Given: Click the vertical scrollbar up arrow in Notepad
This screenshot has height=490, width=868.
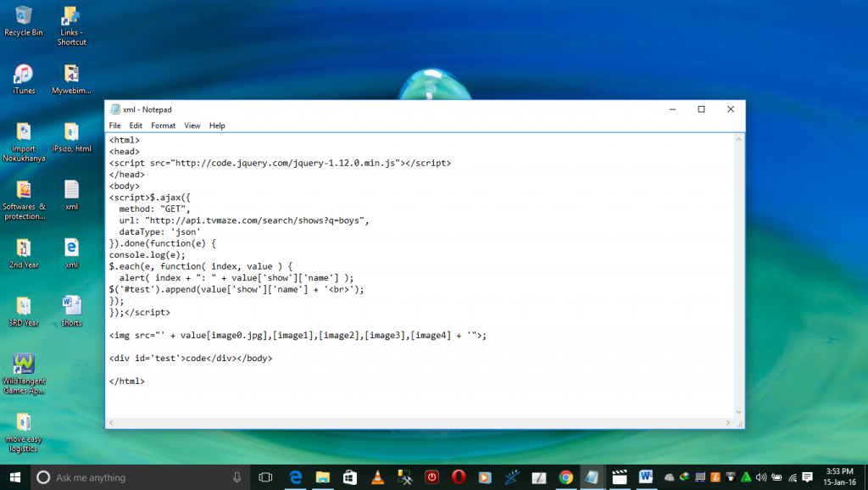Looking at the screenshot, I should coord(738,139).
